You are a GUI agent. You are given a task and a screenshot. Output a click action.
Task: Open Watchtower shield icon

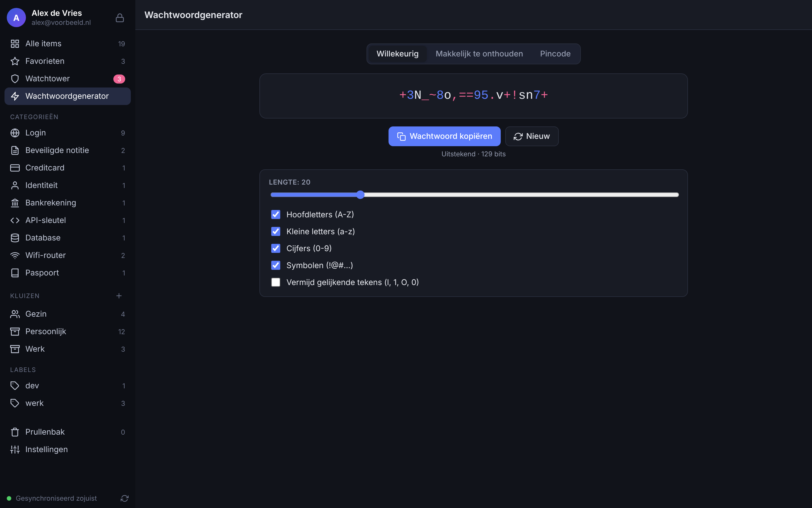pos(15,79)
